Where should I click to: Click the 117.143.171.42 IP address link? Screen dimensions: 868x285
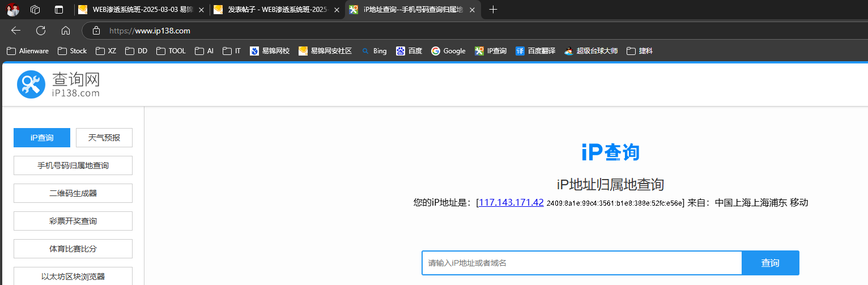pyautogui.click(x=511, y=202)
